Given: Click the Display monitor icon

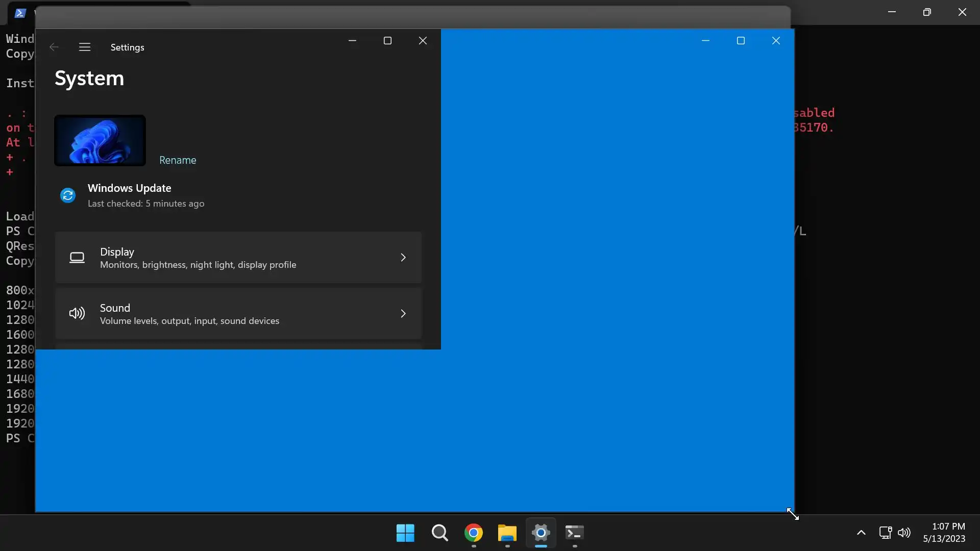Looking at the screenshot, I should pyautogui.click(x=77, y=258).
